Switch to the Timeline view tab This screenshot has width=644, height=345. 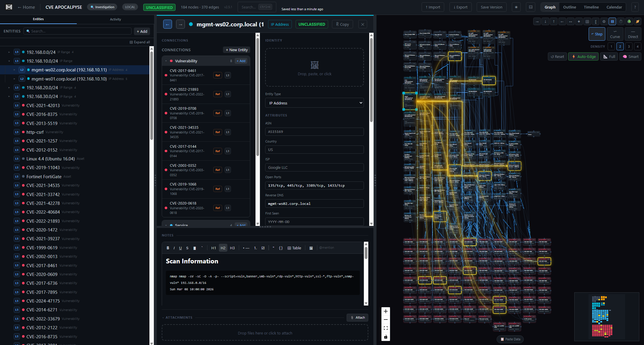[591, 7]
